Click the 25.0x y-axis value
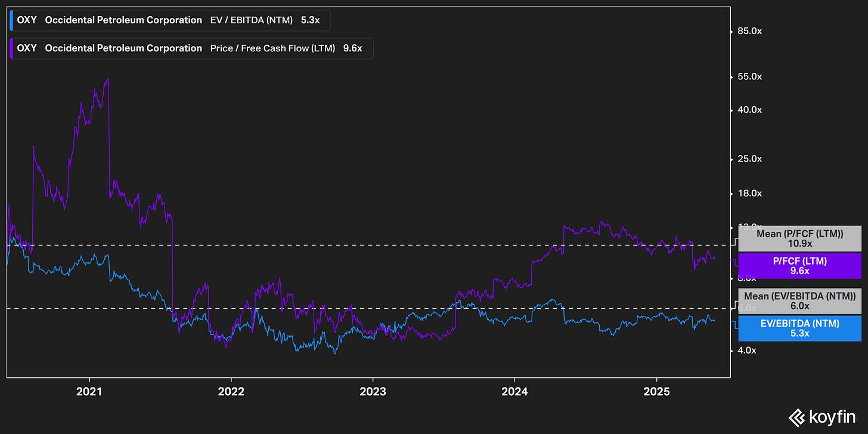The image size is (868, 434). pyautogui.click(x=749, y=159)
